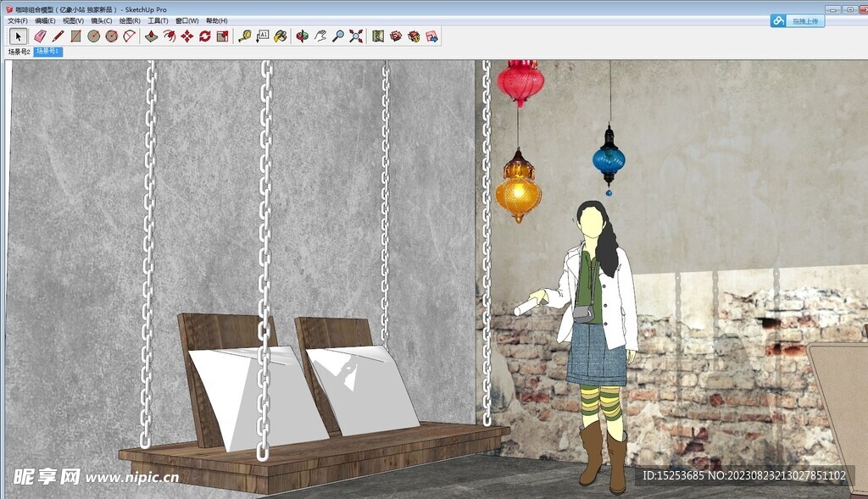The height and width of the screenshot is (499, 868).
Task: Open the 帮助(H) menu
Action: [216, 21]
